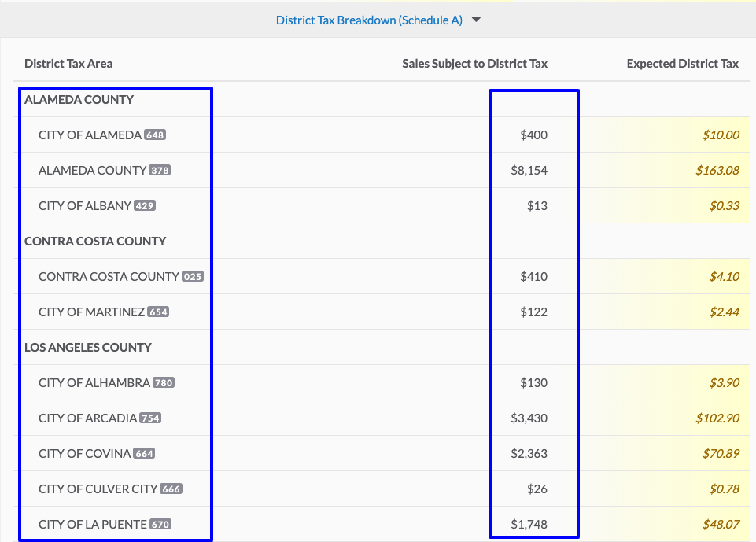The height and width of the screenshot is (542, 756).
Task: Select the CONTRA COSTA COUNTY group heading
Action: (95, 241)
